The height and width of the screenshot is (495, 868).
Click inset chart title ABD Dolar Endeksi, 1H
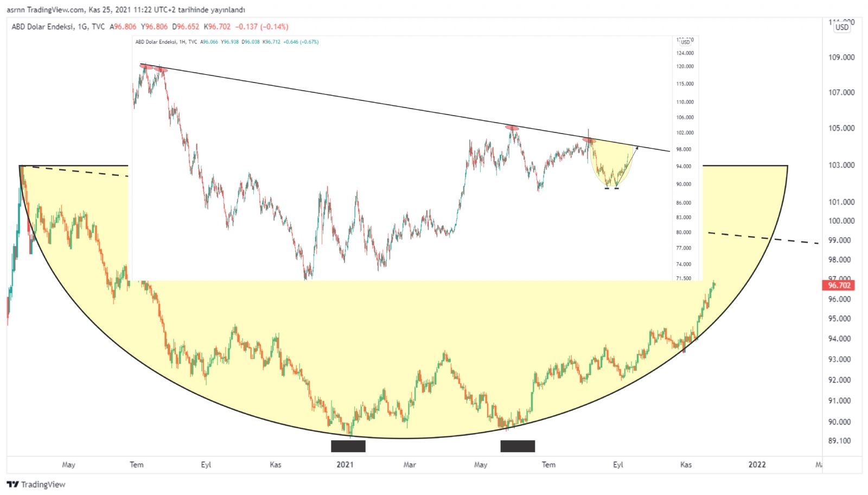coord(165,42)
